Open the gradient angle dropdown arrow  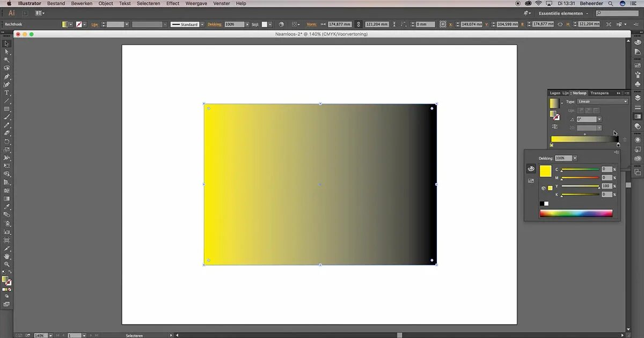[x=599, y=119]
